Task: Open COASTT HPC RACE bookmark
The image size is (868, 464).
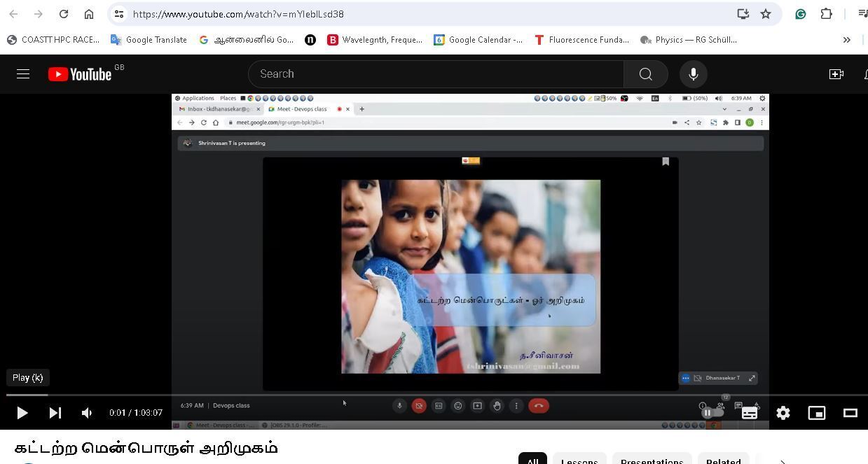Action: tap(53, 40)
